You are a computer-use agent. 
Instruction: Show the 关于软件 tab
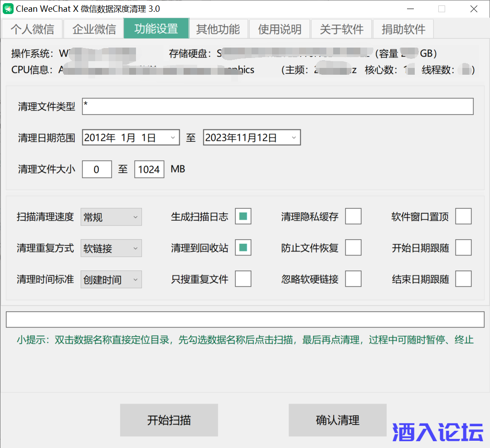coord(341,29)
